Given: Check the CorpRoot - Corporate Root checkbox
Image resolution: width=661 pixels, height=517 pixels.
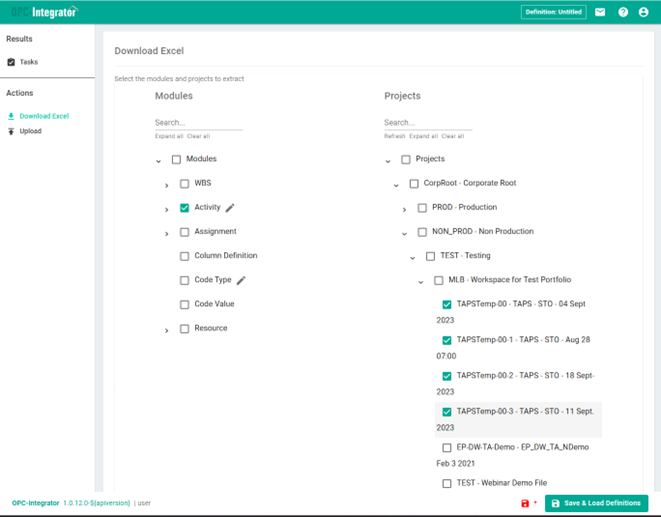Looking at the screenshot, I should tap(414, 183).
